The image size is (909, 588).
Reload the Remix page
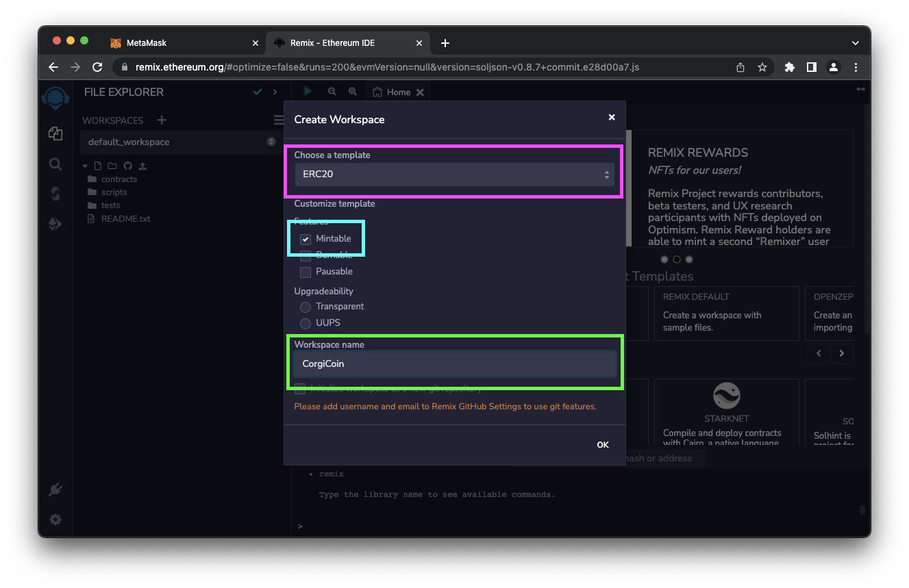[x=97, y=67]
